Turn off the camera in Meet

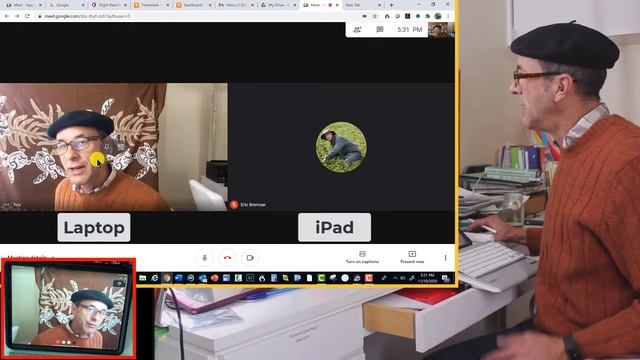click(x=250, y=258)
